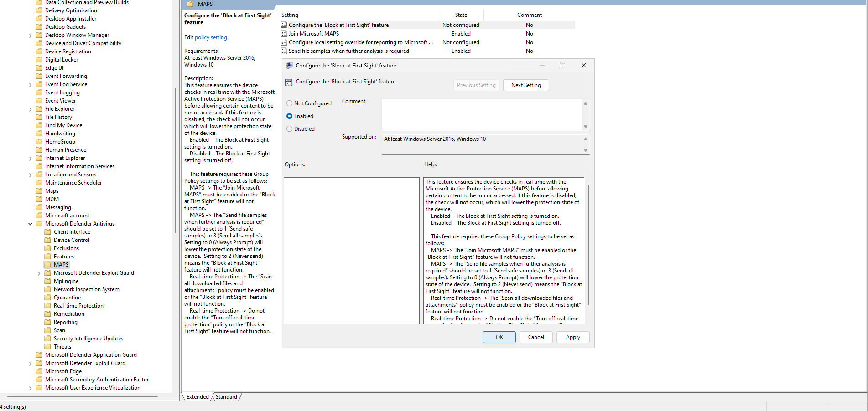Select the Delivery Optimization tree item
This screenshot has width=868, height=411.
pyautogui.click(x=71, y=10)
